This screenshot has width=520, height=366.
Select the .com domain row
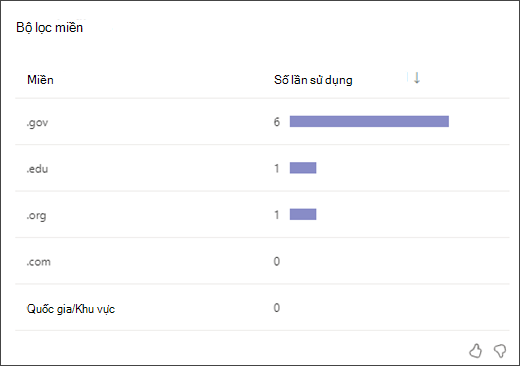pyautogui.click(x=262, y=261)
